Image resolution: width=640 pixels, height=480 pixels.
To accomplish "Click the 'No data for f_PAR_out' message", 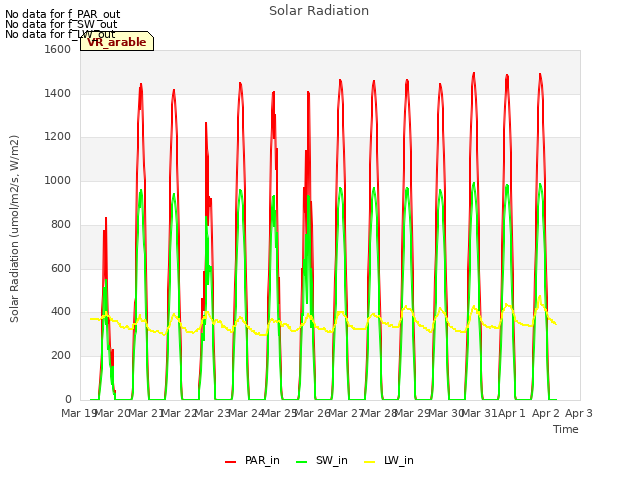I will tap(62, 14).
